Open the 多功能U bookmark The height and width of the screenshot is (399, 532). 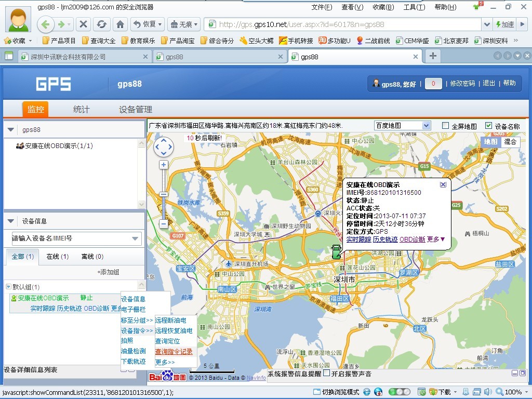pos(335,41)
